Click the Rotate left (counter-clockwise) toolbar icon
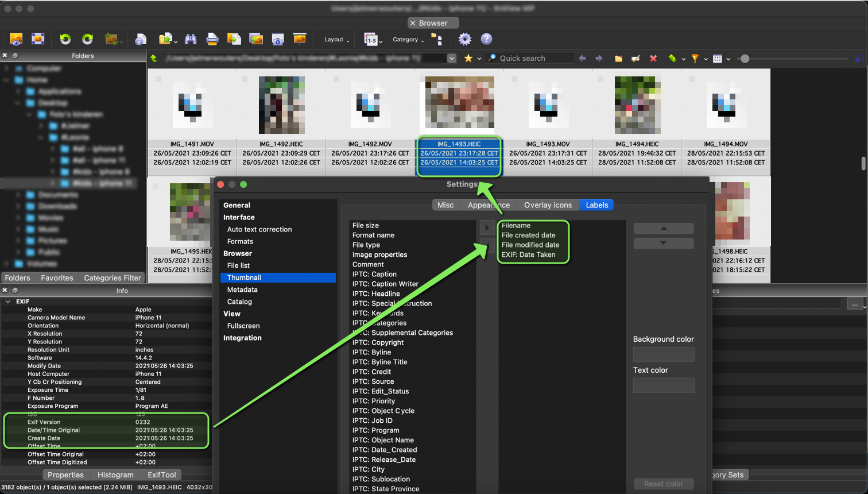 pos(65,39)
